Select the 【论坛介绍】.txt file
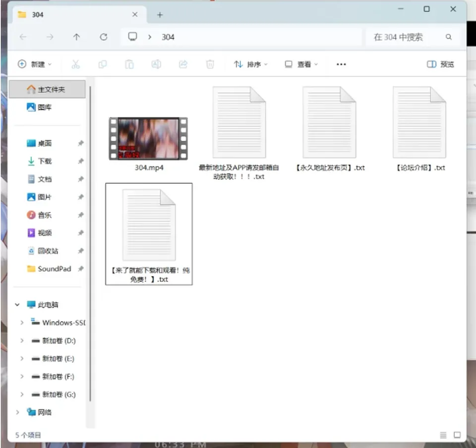476x448 pixels. pos(420,129)
